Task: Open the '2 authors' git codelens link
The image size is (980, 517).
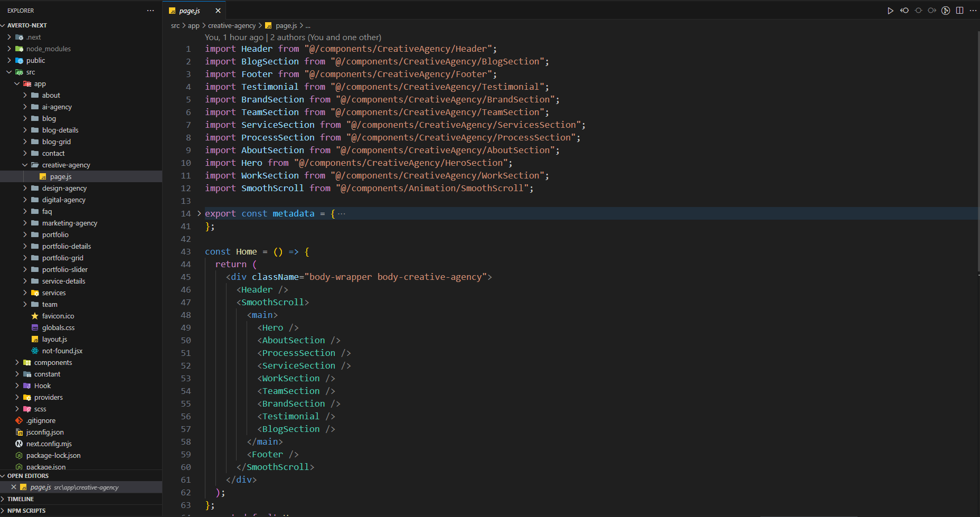Action: point(326,37)
